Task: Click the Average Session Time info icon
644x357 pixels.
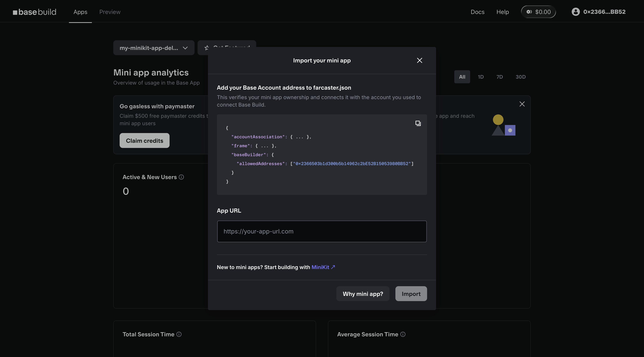Action: click(403, 334)
